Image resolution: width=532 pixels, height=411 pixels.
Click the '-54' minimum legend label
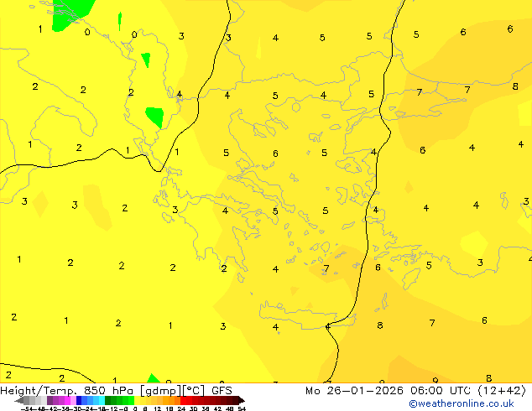tap(27, 409)
